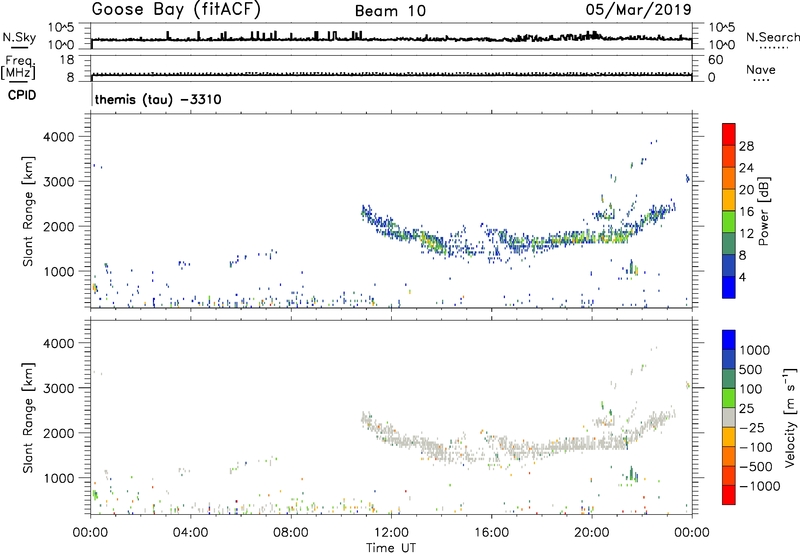Pick the dark green 8-12 dB Power swatch
The image size is (800, 554).
click(x=729, y=243)
